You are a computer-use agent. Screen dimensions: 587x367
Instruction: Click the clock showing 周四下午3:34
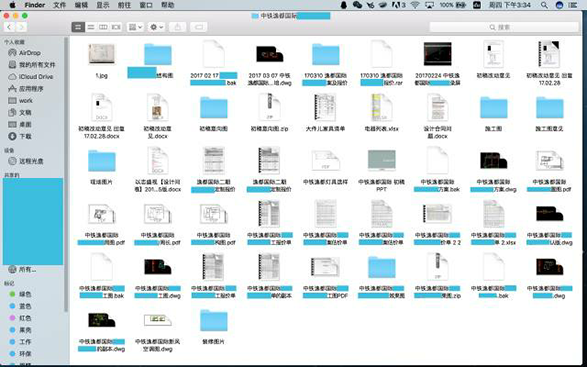[510, 5]
